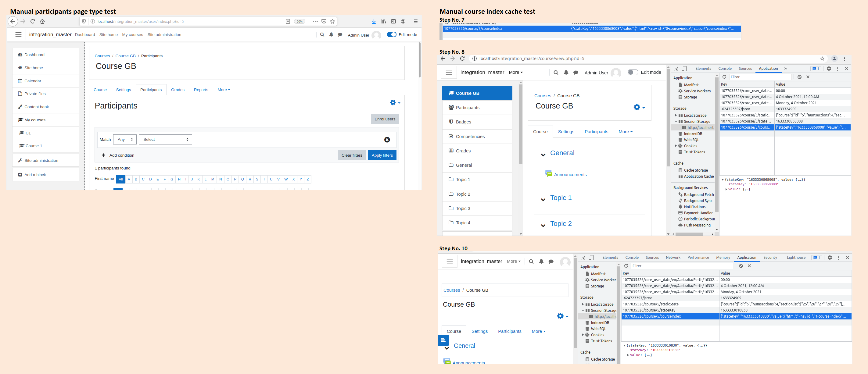The image size is (868, 374).
Task: Click Firefox reload page icon
Action: [33, 21]
